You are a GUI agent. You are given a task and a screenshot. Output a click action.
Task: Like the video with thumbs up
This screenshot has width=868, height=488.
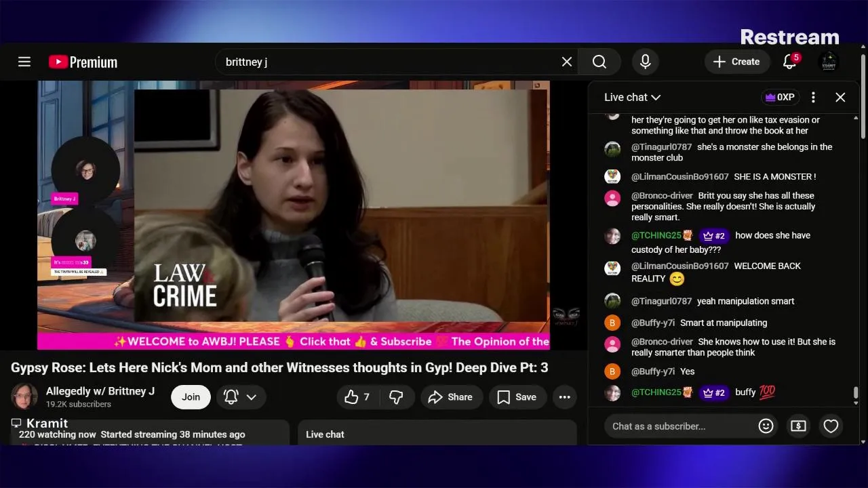[x=358, y=397]
